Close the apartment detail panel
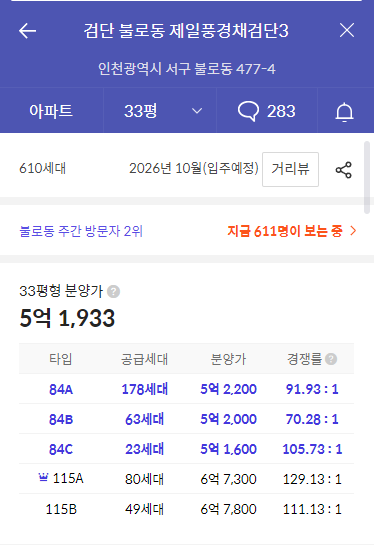The width and height of the screenshot is (374, 545). coord(347,31)
